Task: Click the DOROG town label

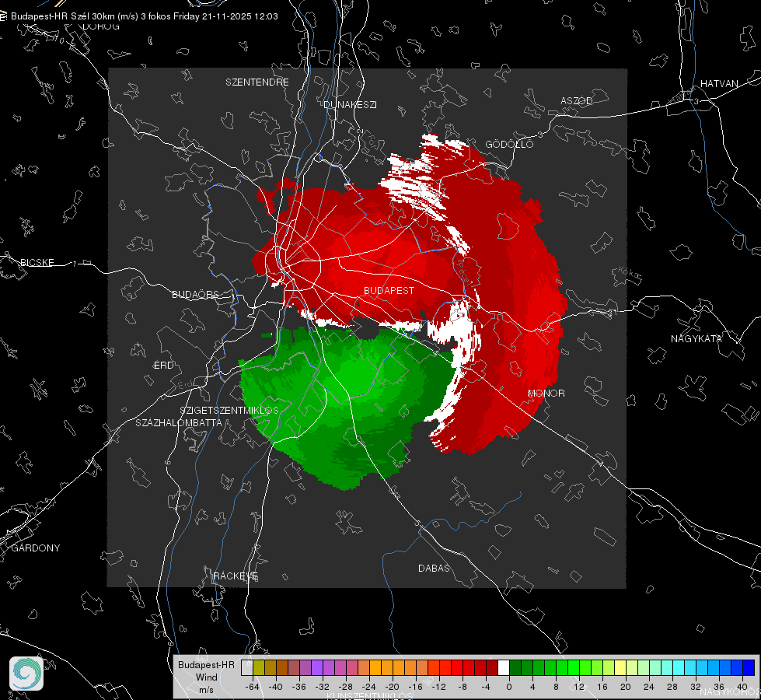Action: [101, 26]
